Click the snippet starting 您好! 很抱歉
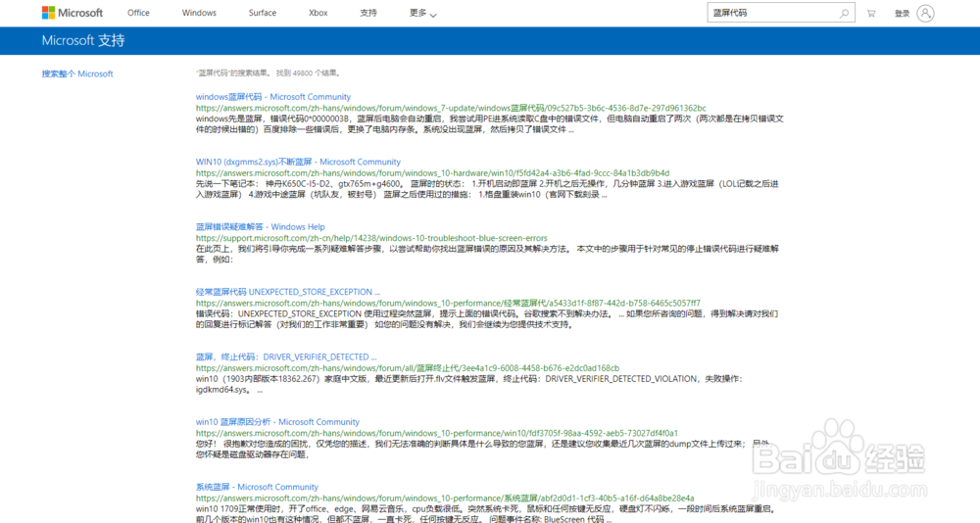The width and height of the screenshot is (980, 523). coord(482,450)
